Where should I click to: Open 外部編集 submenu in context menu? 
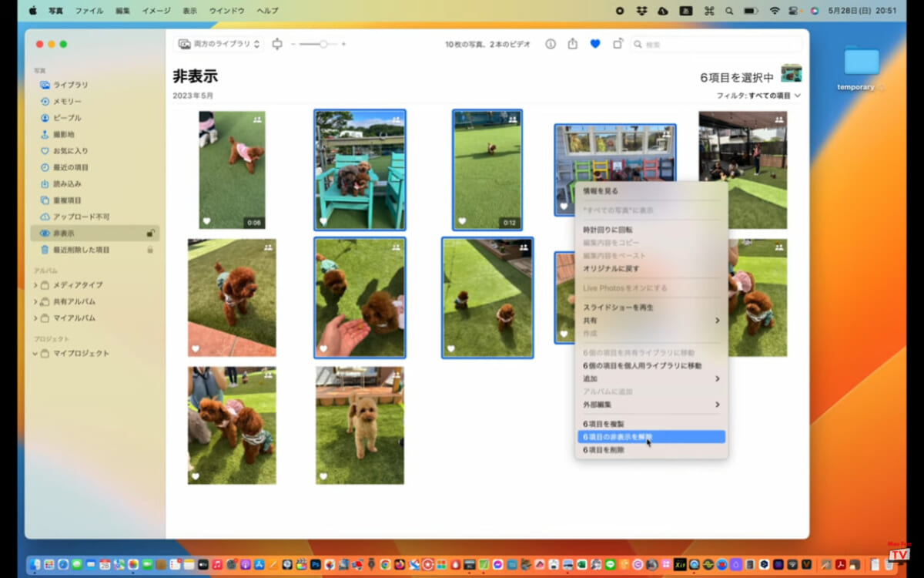coord(651,405)
